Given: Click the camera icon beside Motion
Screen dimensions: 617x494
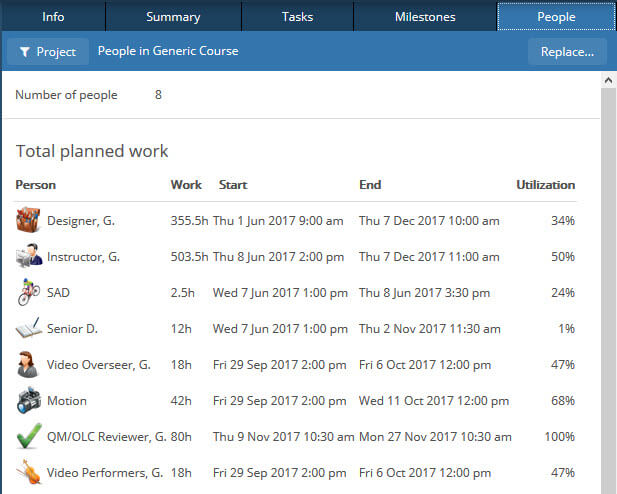Looking at the screenshot, I should click(x=28, y=400).
